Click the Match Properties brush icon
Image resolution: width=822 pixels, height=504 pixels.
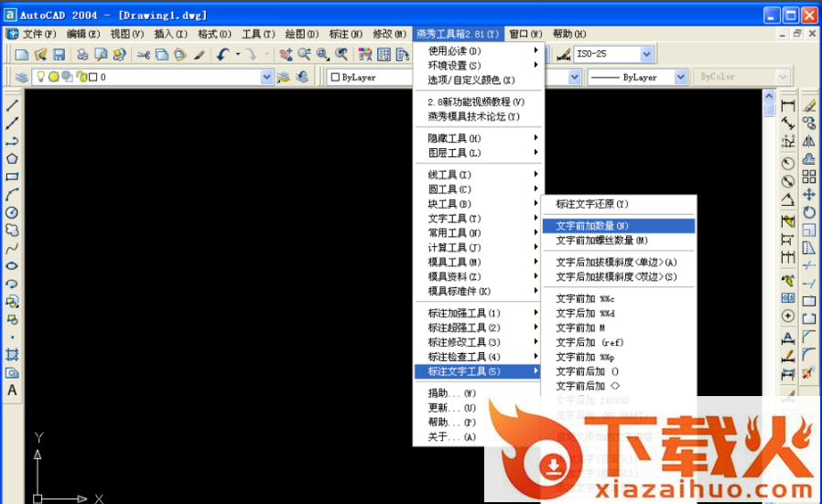pyautogui.click(x=199, y=54)
